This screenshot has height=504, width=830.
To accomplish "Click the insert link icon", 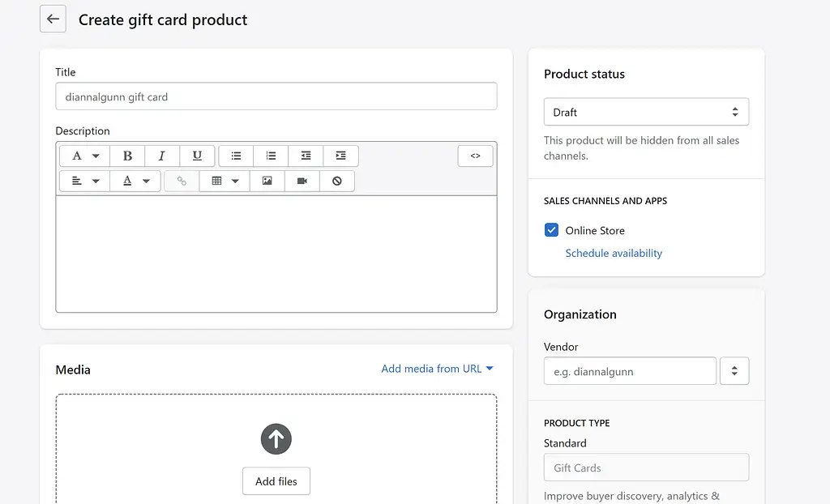I will 182,181.
